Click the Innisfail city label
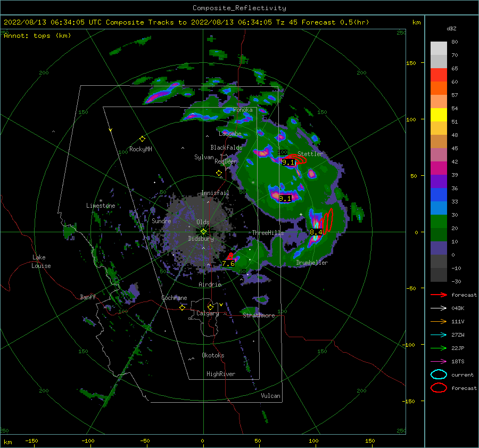The height and width of the screenshot is (448, 479). 215,193
